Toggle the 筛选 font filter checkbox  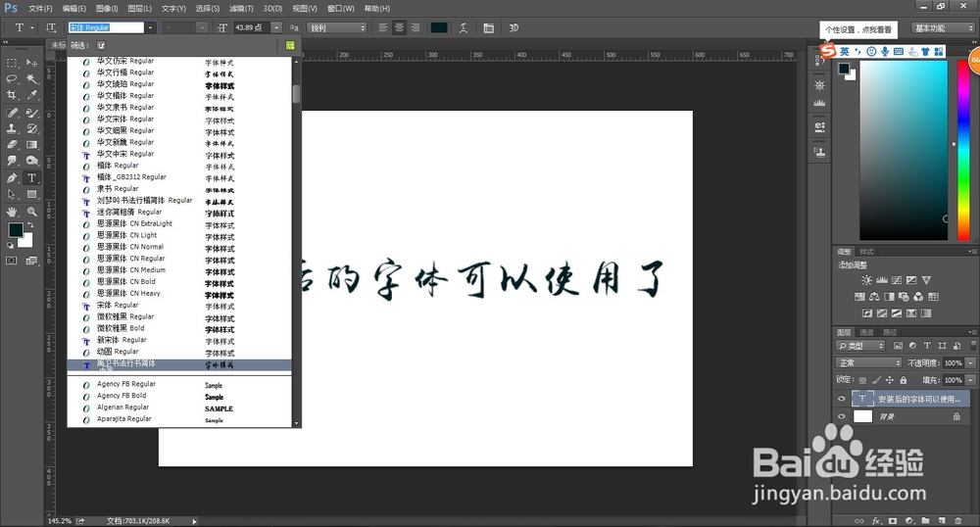click(101, 45)
